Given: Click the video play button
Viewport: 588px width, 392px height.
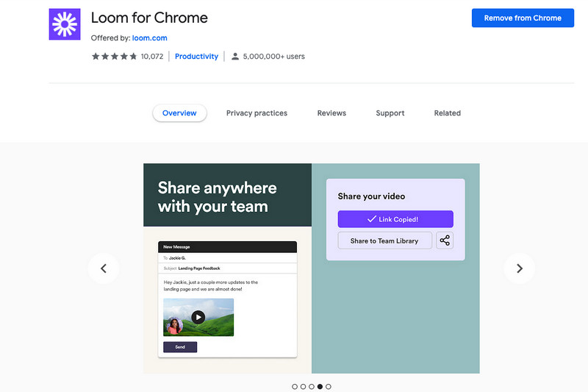Looking at the screenshot, I should 198,318.
